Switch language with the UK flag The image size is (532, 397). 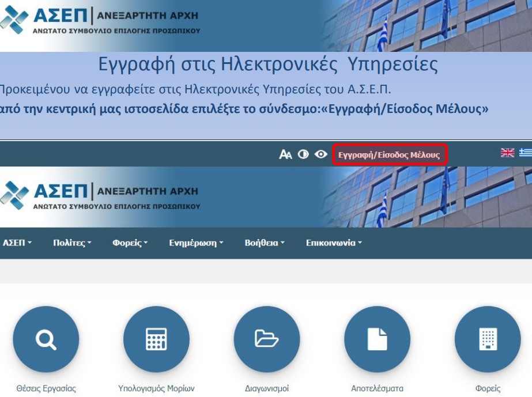(x=507, y=153)
